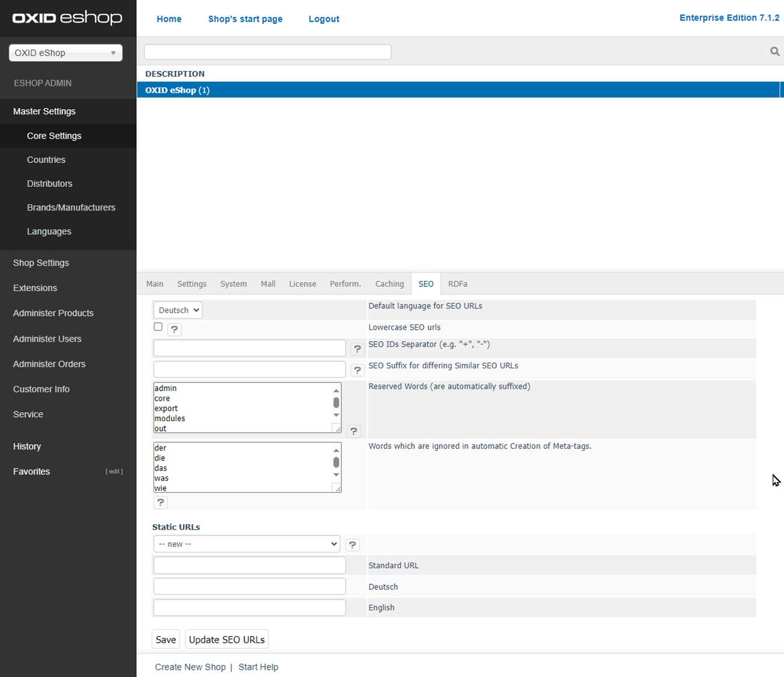Switch to the Caching tab
The image size is (784, 677).
tap(389, 284)
